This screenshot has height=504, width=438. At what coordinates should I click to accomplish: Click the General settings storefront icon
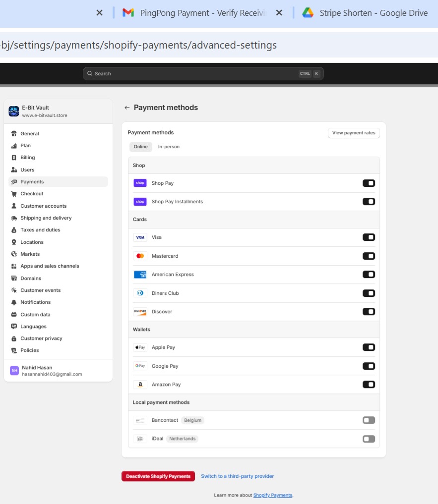click(14, 133)
